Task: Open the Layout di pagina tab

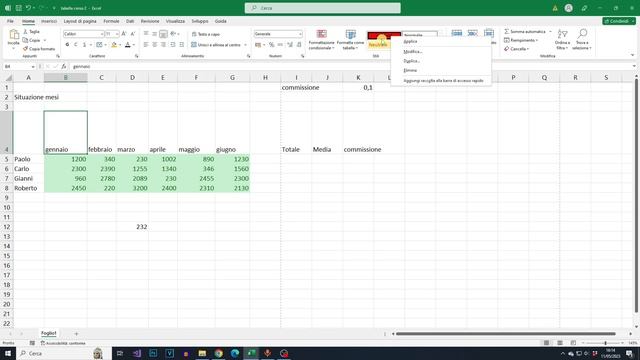Action: pos(80,21)
